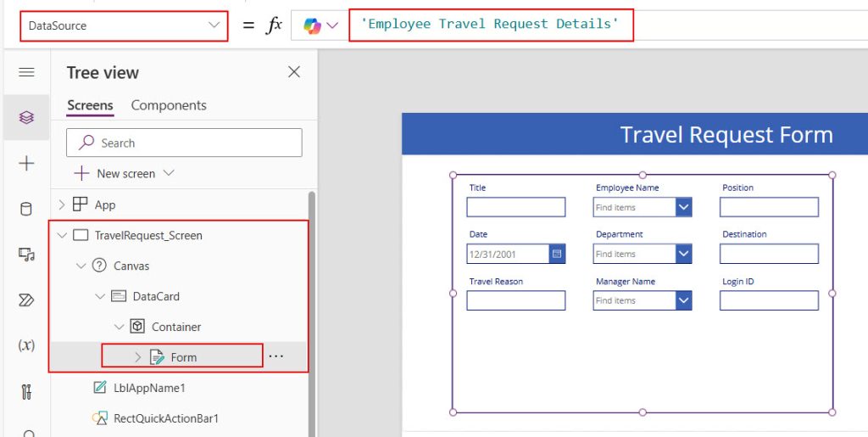The image size is (868, 437).
Task: Click the Date field showing 12/31/2001
Action: [508, 254]
